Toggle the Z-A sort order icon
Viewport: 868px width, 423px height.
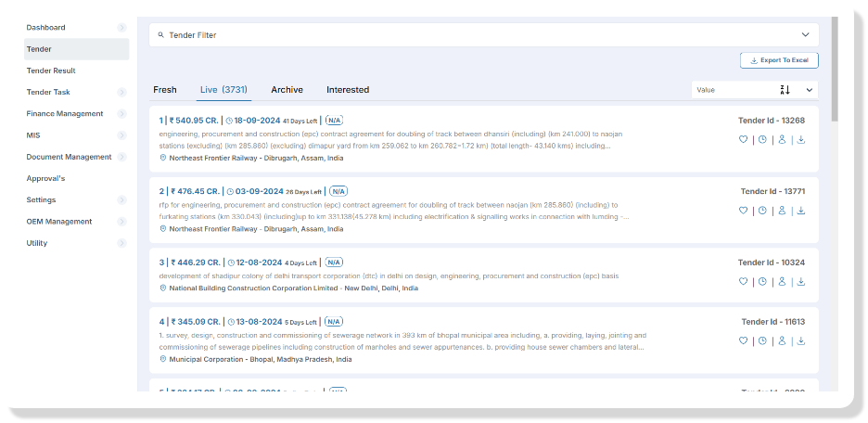[785, 90]
